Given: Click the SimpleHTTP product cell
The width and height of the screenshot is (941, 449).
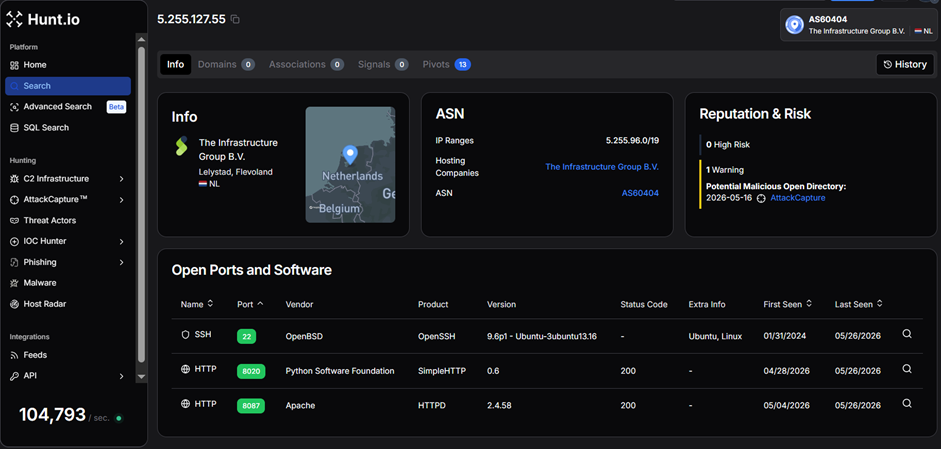Looking at the screenshot, I should (440, 371).
